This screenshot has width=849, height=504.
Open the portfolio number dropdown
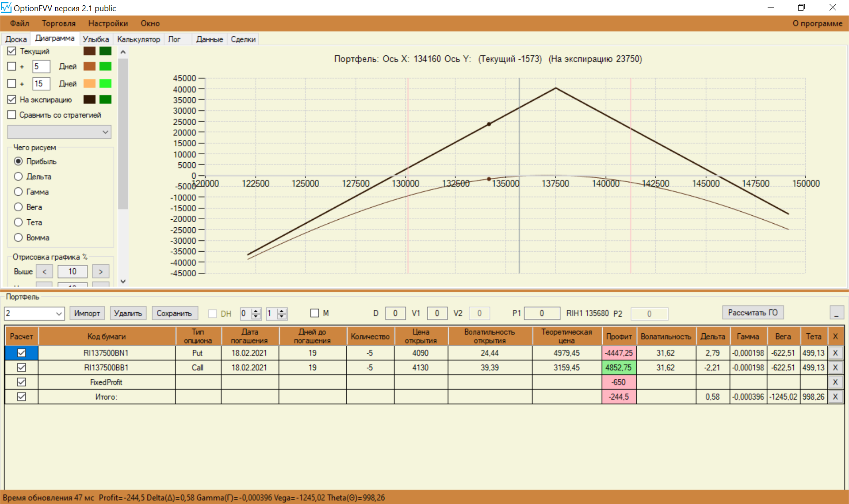(x=59, y=313)
